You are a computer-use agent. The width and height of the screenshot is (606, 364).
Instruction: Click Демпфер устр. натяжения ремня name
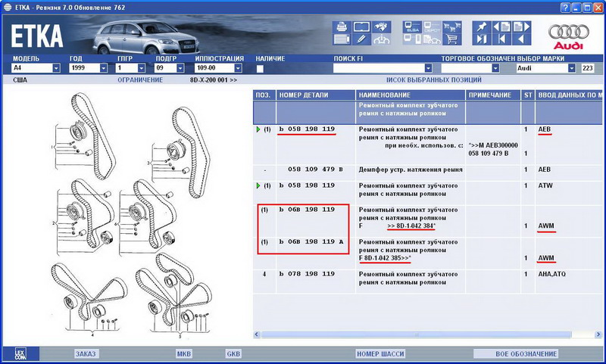point(411,170)
